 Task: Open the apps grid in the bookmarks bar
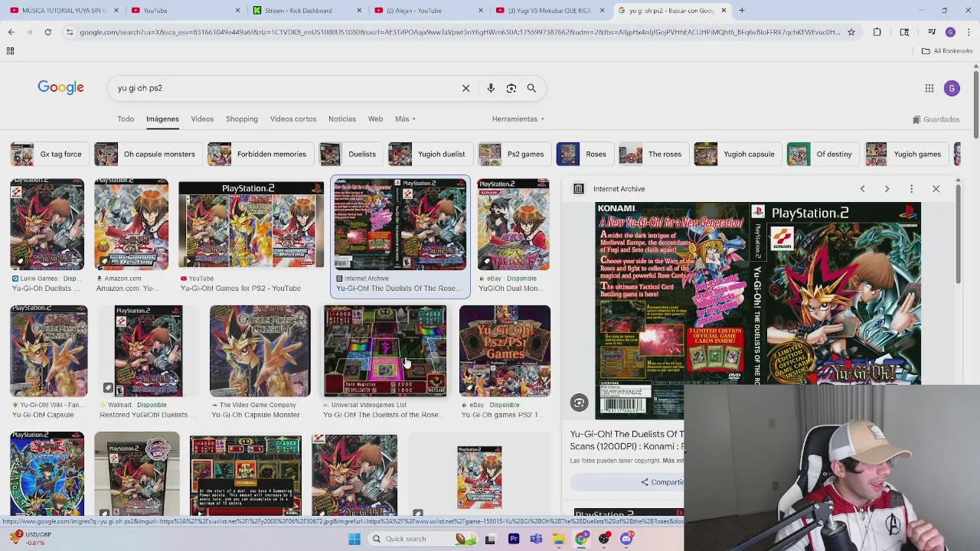[x=10, y=51]
